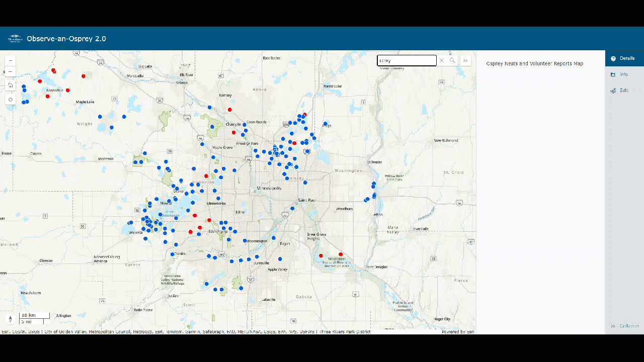The width and height of the screenshot is (644, 362).
Task: Click the Three Rivers logo in header
Action: (15, 39)
